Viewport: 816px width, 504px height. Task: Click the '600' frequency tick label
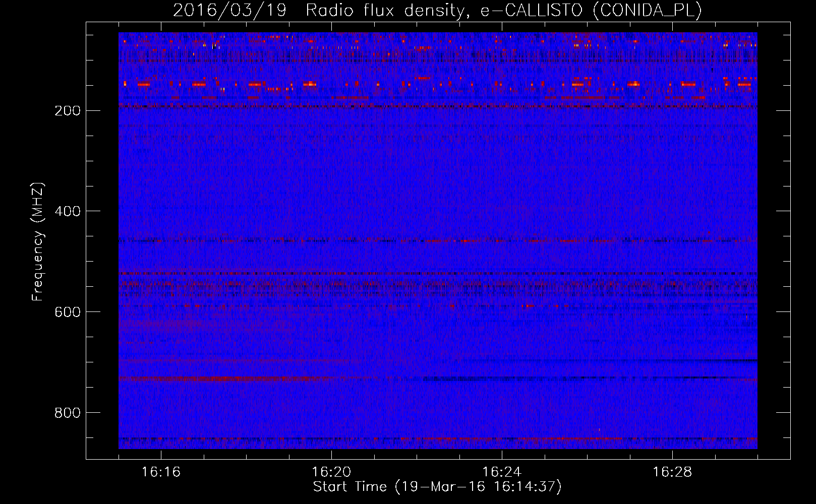pyautogui.click(x=68, y=312)
